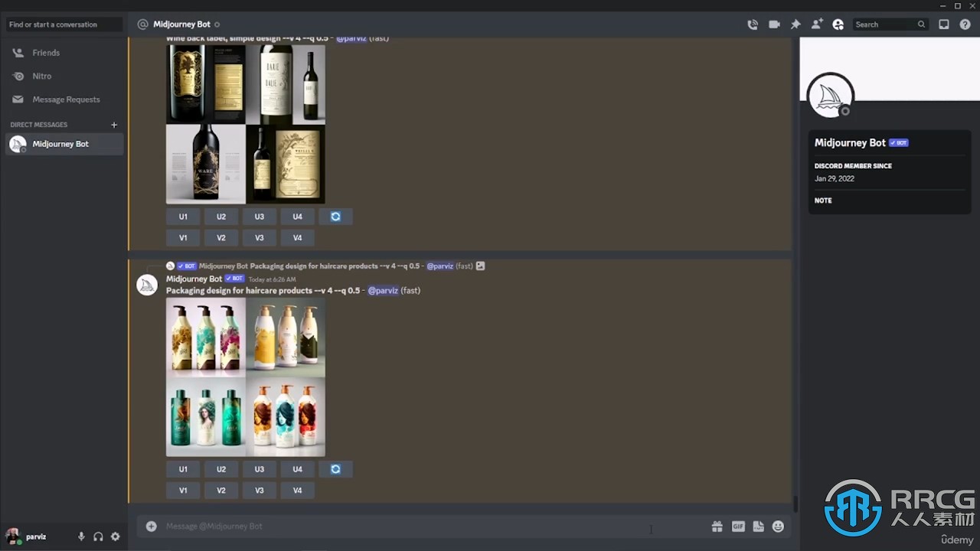The image size is (980, 551).
Task: Upscale haircare image with U1
Action: 183,469
